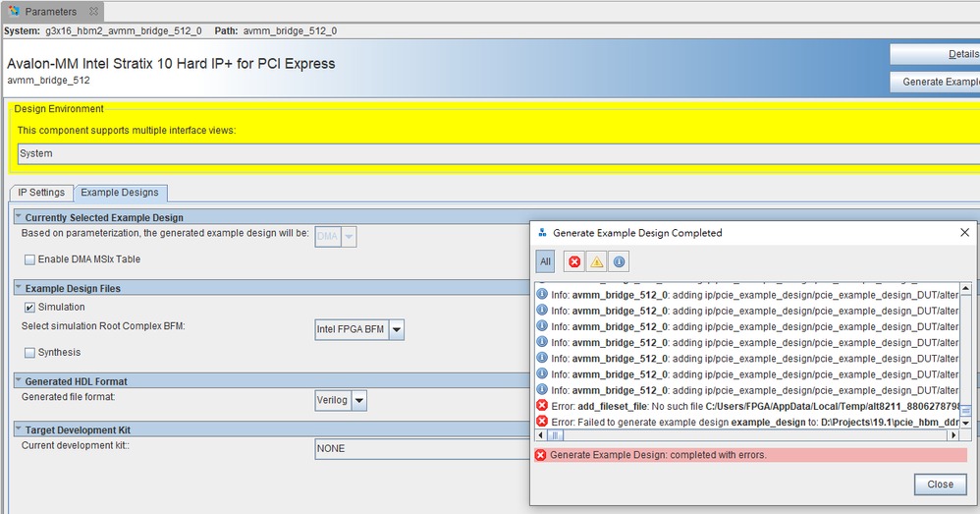Select the 'Failed to generate example design' error row
Screen dimensions: 980x514
(747, 422)
